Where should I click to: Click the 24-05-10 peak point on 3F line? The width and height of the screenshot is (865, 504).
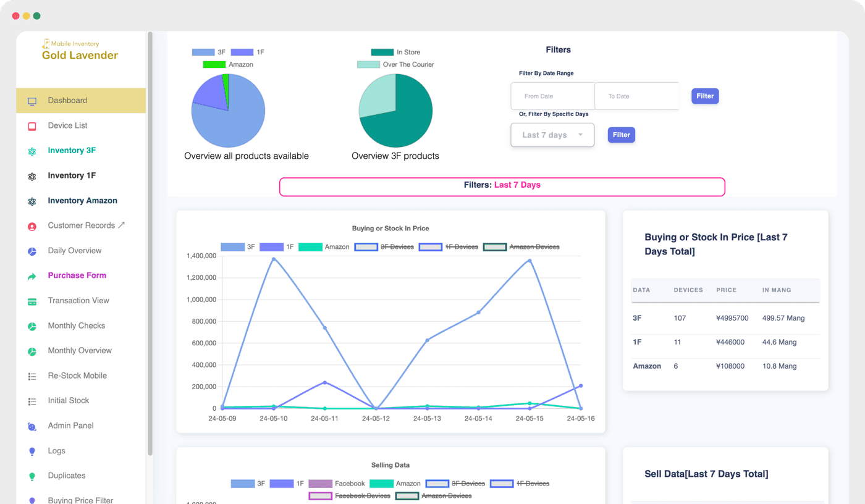273,259
